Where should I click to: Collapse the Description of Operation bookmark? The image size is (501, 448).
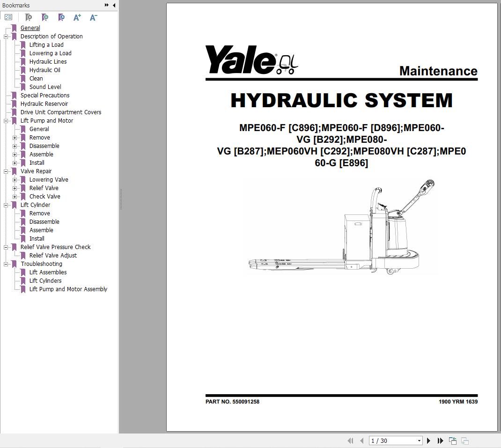(6, 37)
